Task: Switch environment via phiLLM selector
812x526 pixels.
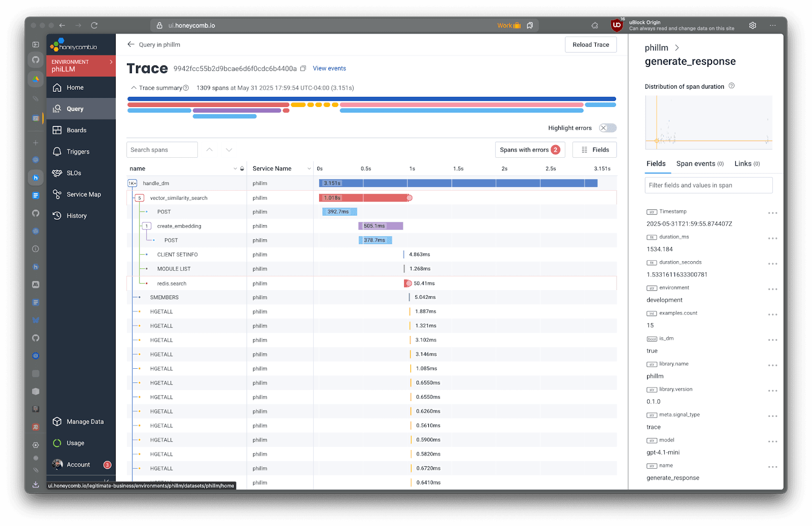Action: pyautogui.click(x=81, y=66)
